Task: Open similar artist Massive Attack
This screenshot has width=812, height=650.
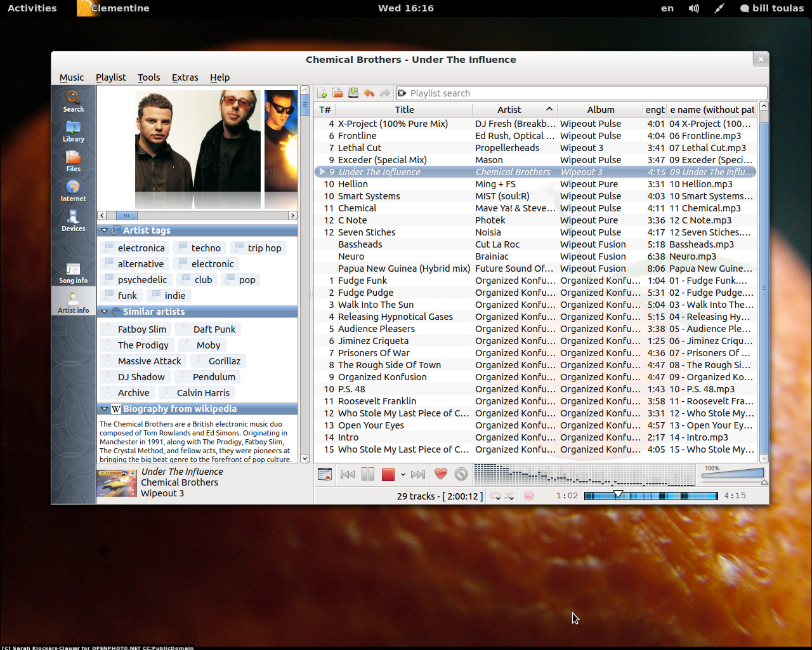Action: click(x=143, y=361)
